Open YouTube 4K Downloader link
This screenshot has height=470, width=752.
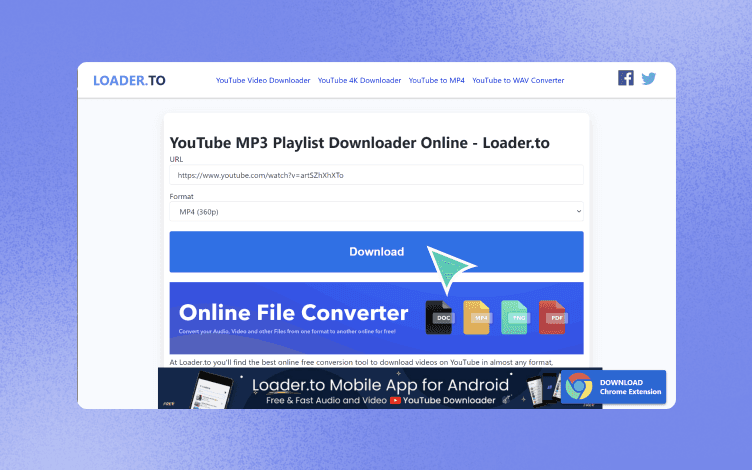point(359,81)
